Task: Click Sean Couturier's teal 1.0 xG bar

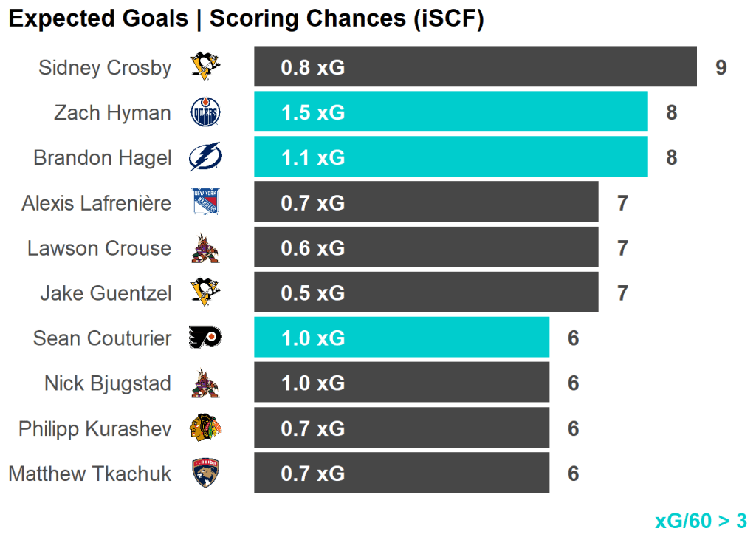Action: point(402,338)
